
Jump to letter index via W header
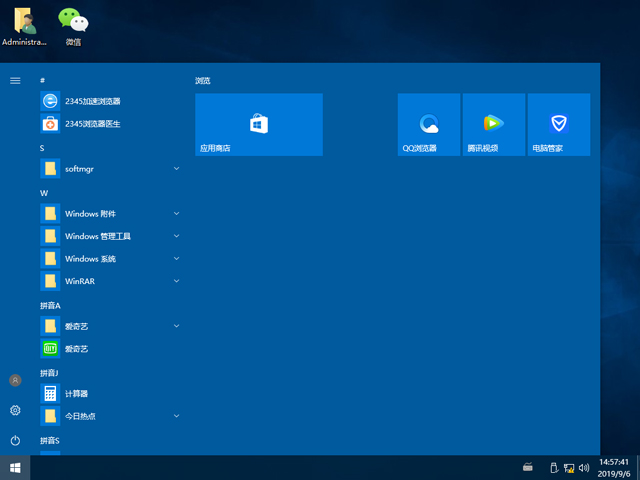(x=44, y=192)
